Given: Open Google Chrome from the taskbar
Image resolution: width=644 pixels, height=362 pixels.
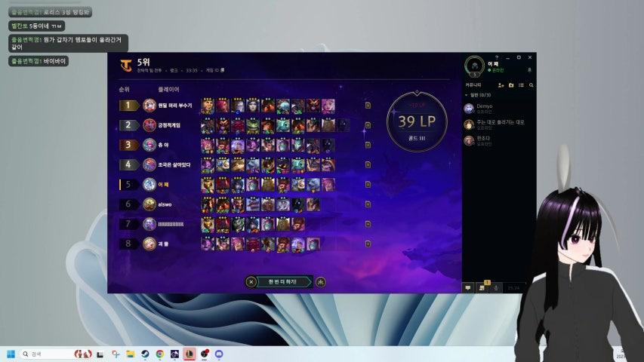Looking at the screenshot, I should (x=160, y=354).
